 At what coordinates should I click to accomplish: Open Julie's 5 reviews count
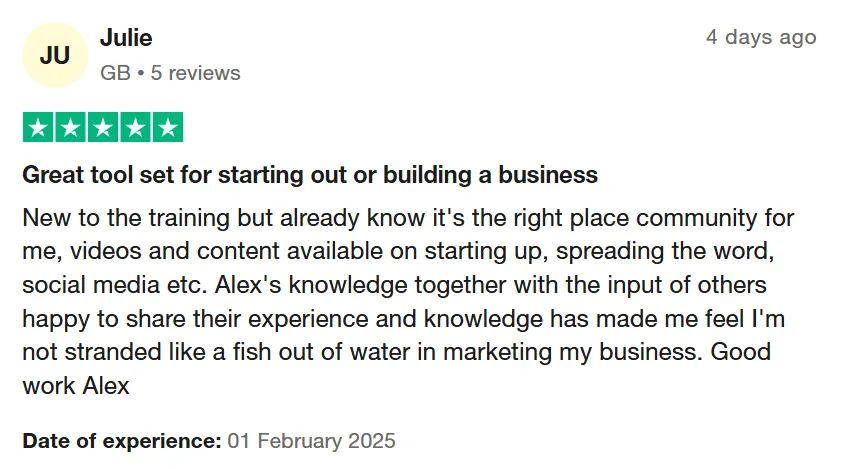pos(195,73)
